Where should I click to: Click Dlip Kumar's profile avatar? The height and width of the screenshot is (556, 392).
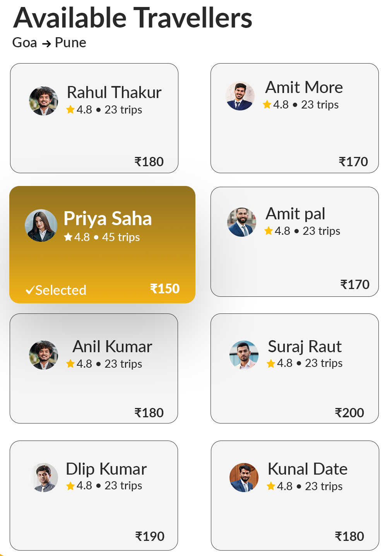(x=45, y=477)
